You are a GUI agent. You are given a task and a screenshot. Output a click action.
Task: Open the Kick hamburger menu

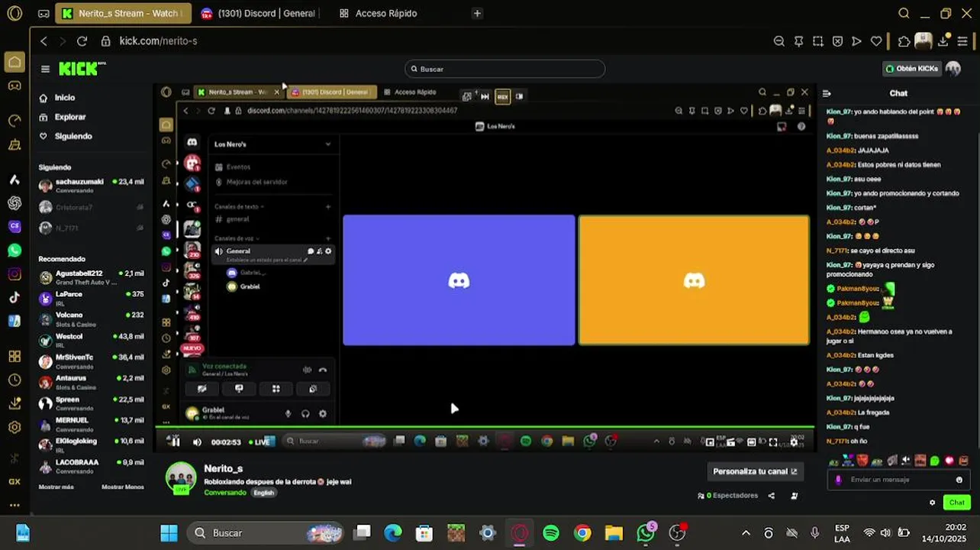point(45,69)
